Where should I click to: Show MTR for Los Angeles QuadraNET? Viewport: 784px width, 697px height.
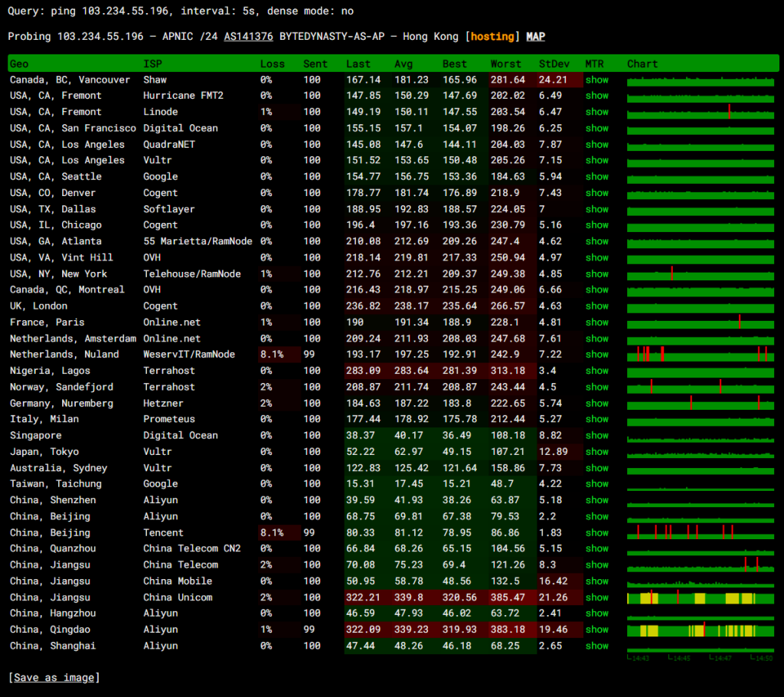(597, 145)
